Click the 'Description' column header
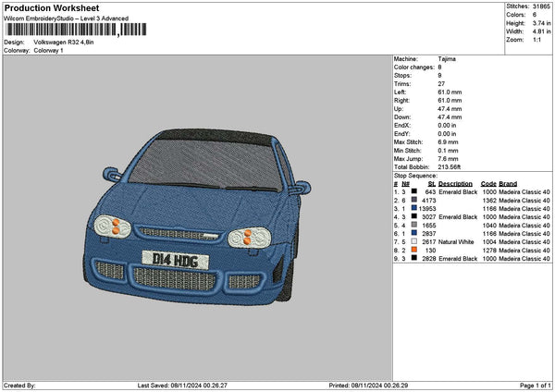The image size is (555, 392). pos(455,184)
